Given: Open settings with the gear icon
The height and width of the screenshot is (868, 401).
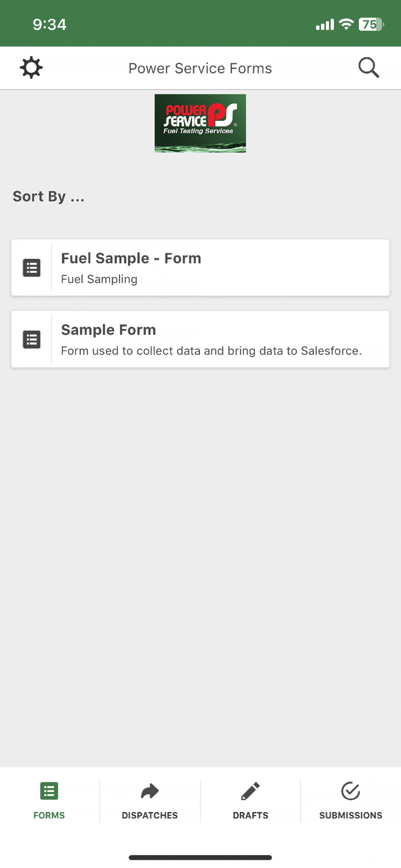Looking at the screenshot, I should [31, 68].
